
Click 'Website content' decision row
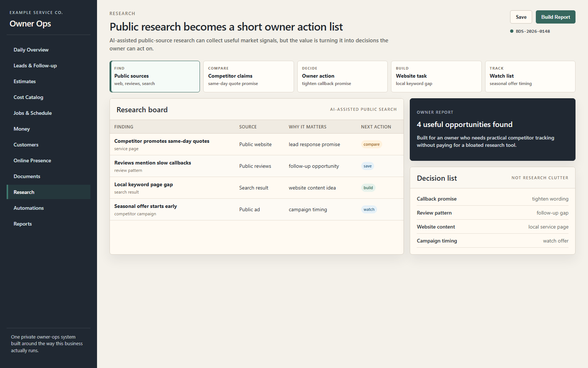492,227
